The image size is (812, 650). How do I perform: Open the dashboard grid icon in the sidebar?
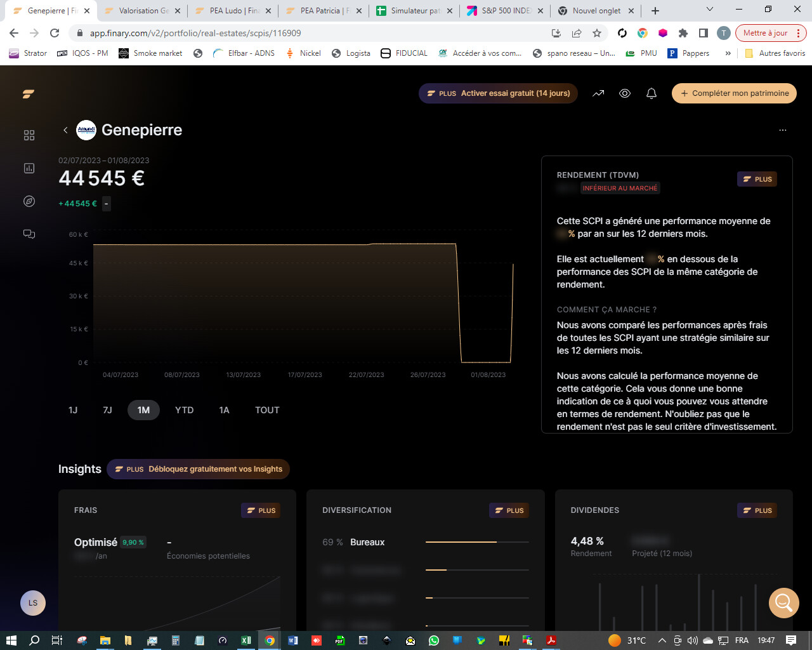29,135
